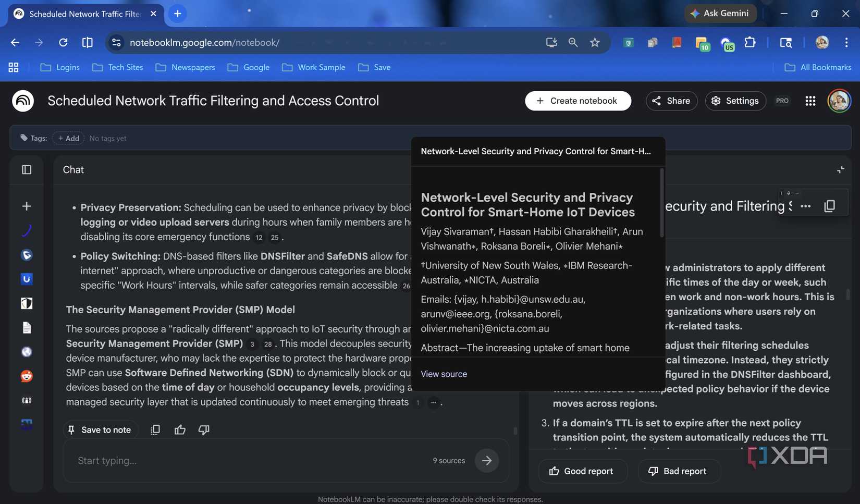Open the Chrome extensions puzzle menu
The width and height of the screenshot is (860, 504).
(750, 42)
